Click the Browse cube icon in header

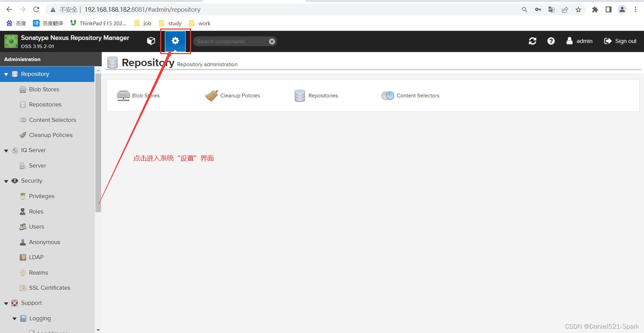[151, 41]
